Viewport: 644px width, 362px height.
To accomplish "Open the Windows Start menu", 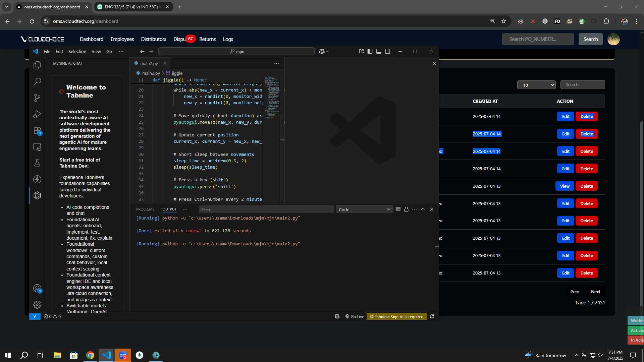I will [x=8, y=355].
